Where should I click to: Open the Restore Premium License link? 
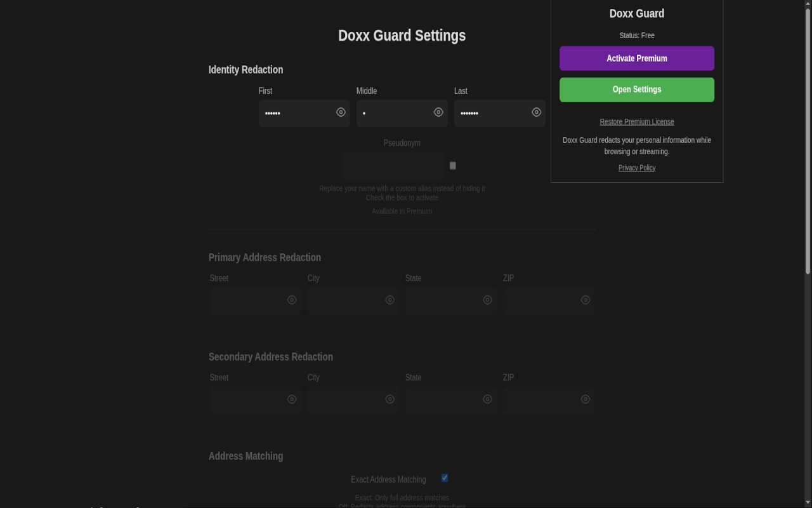click(x=637, y=122)
